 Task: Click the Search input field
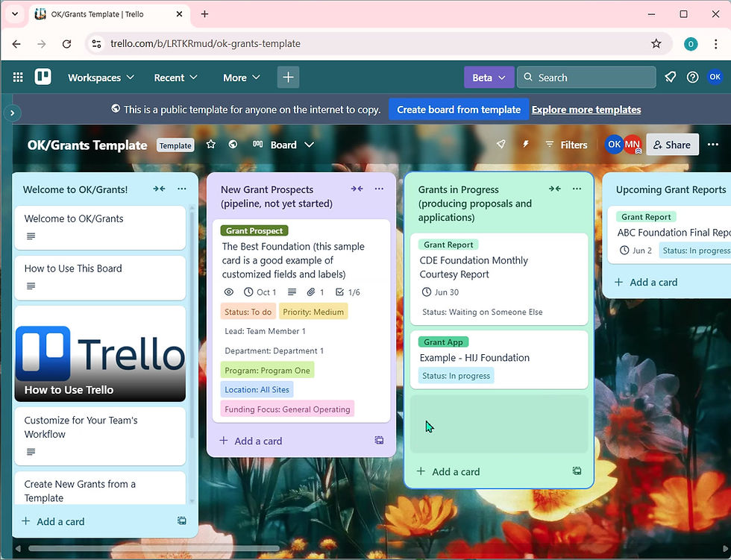coord(586,78)
